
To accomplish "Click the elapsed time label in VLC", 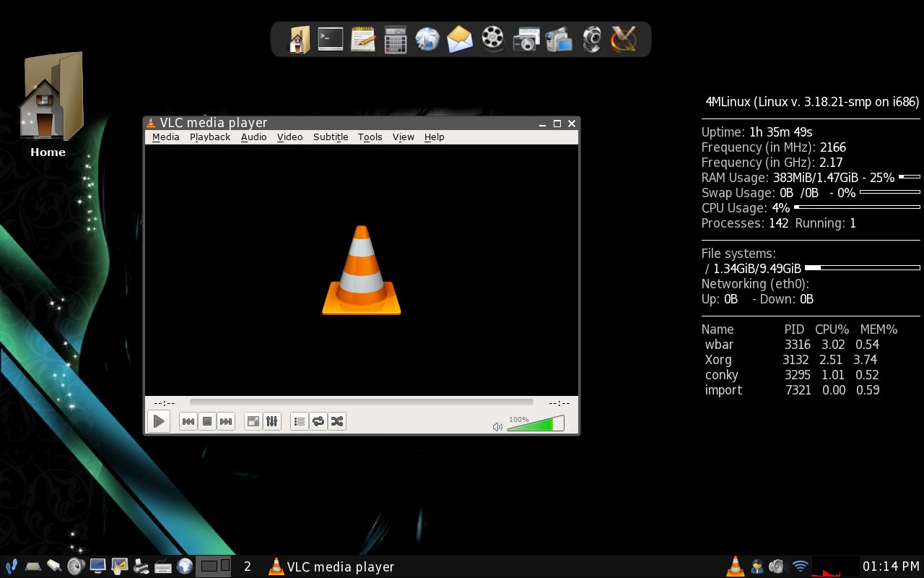I will [x=165, y=403].
